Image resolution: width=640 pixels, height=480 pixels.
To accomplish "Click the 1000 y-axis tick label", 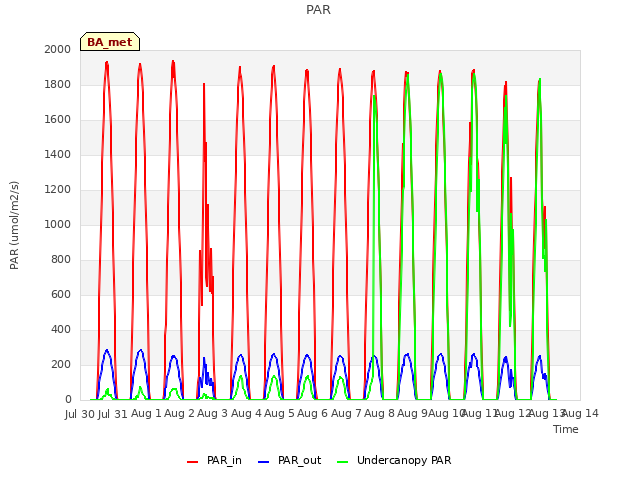I will [58, 224].
